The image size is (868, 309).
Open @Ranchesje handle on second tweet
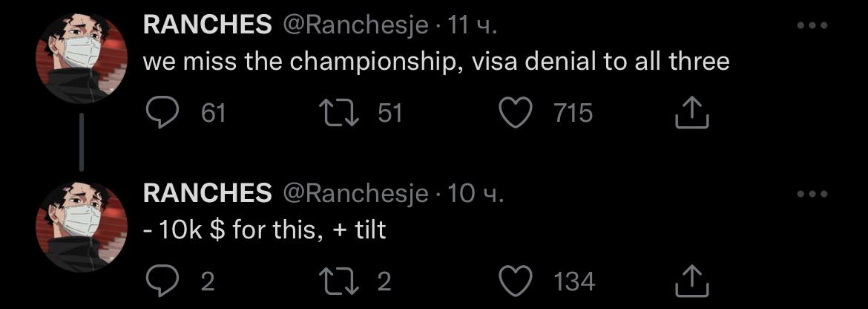pyautogui.click(x=355, y=194)
